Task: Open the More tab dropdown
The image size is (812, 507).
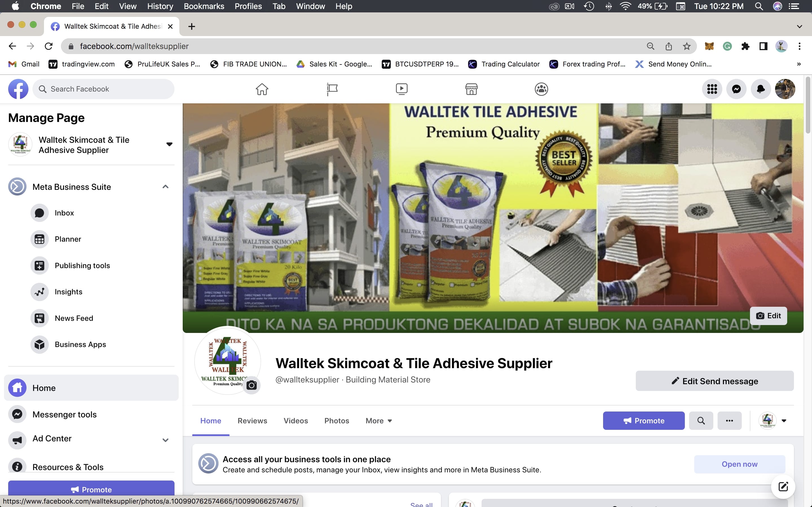Action: coord(378,421)
